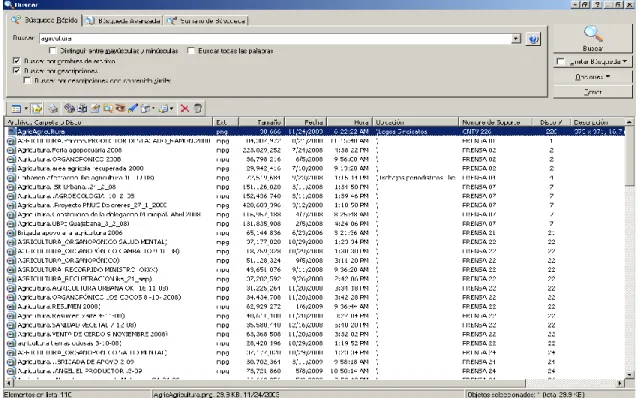
Task: Click file icon of Agricultura.SANIDAD VEGETAL row
Action: click(11, 325)
